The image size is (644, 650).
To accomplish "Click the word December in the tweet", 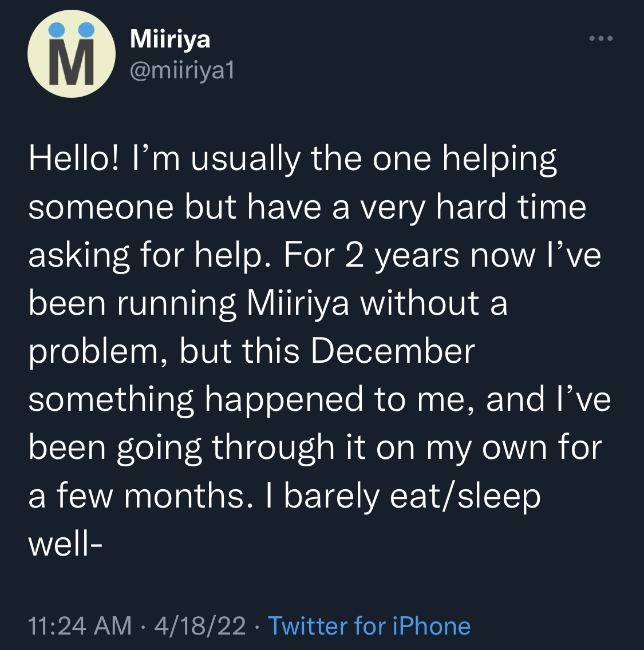I will pos(393,351).
